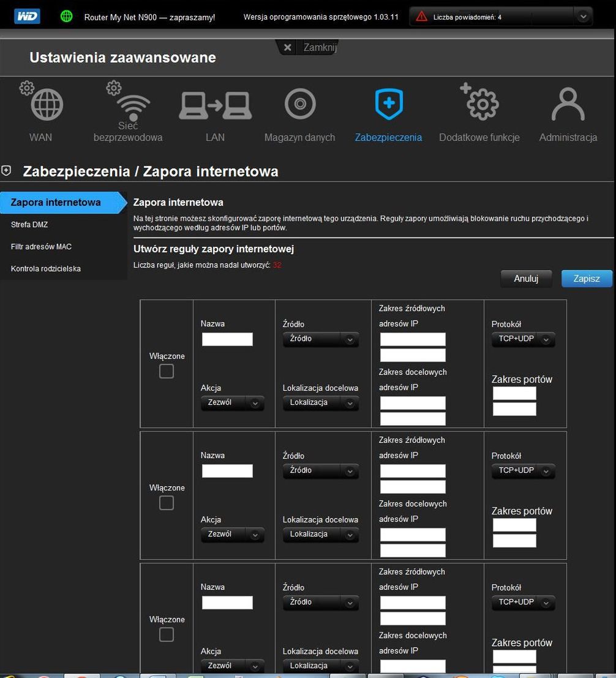Image resolution: width=616 pixels, height=678 pixels.
Task: Click first Zakres portów field in third rule
Action: click(514, 657)
